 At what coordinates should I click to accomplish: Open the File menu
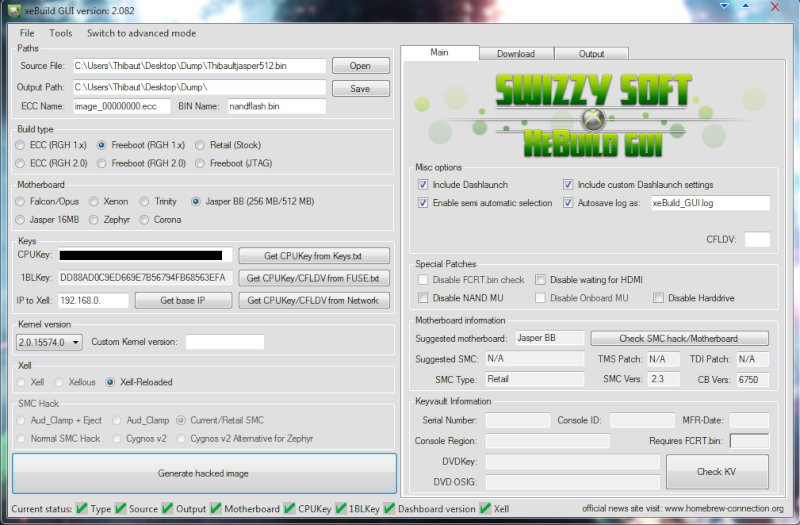(27, 33)
